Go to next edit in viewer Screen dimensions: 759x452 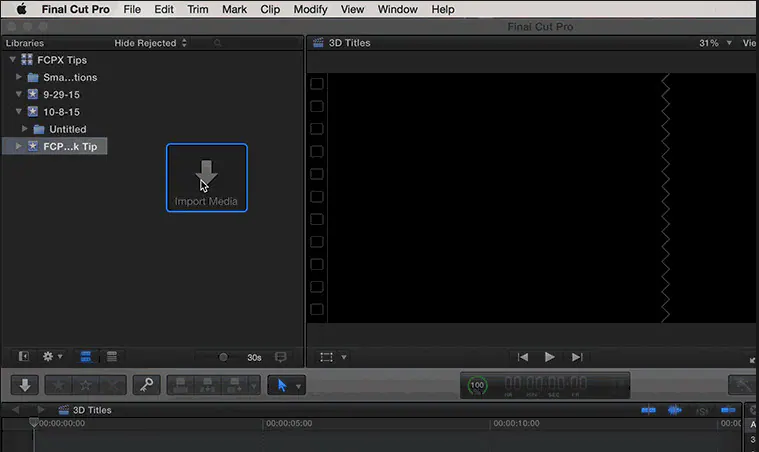[577, 357]
